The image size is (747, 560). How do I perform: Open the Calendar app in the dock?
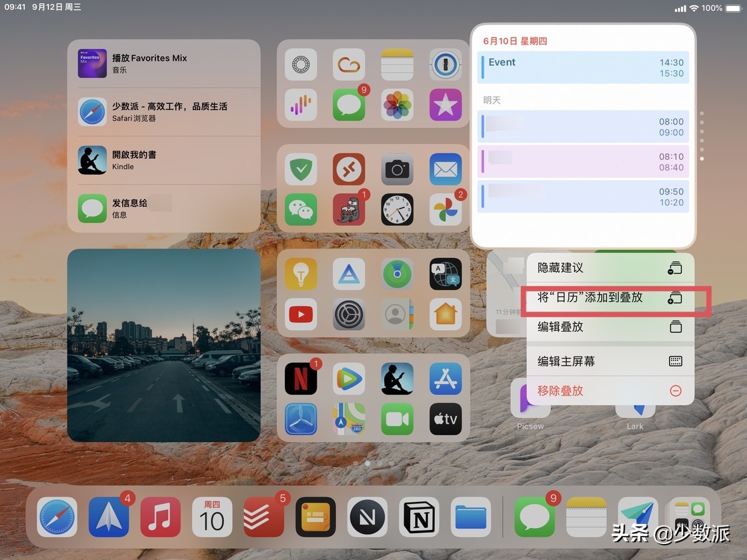[x=212, y=517]
